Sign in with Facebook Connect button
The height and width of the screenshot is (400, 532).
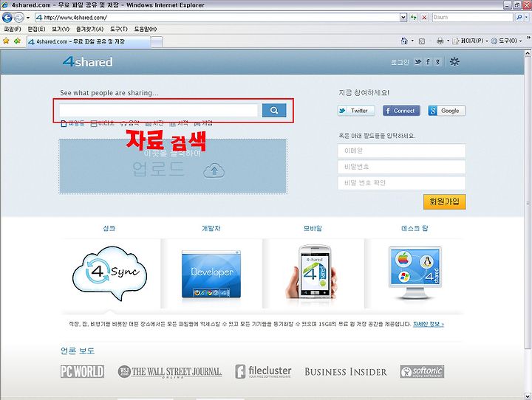pos(401,111)
